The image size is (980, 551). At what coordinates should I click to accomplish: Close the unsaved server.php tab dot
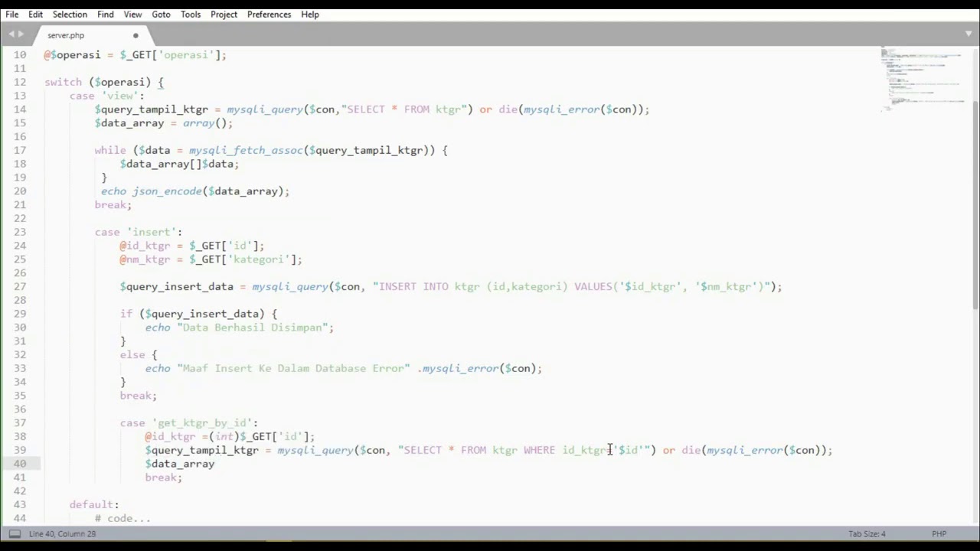(x=136, y=35)
